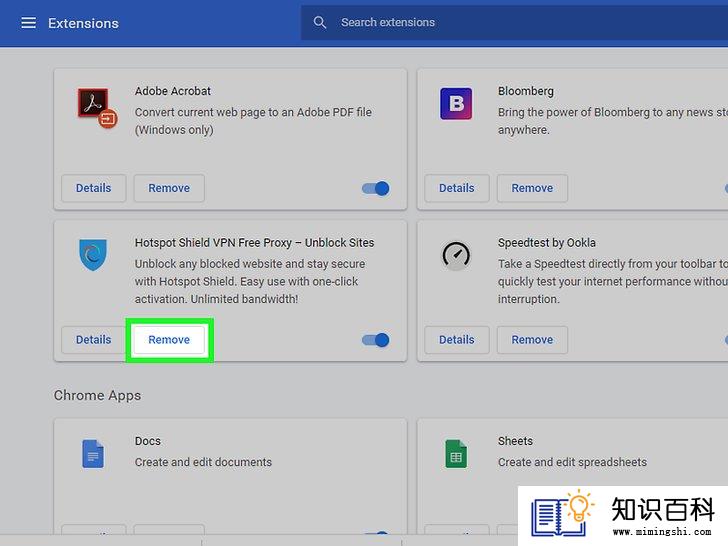The image size is (728, 546).
Task: Click the Speedtest by Ookla gauge icon
Action: coord(456,255)
